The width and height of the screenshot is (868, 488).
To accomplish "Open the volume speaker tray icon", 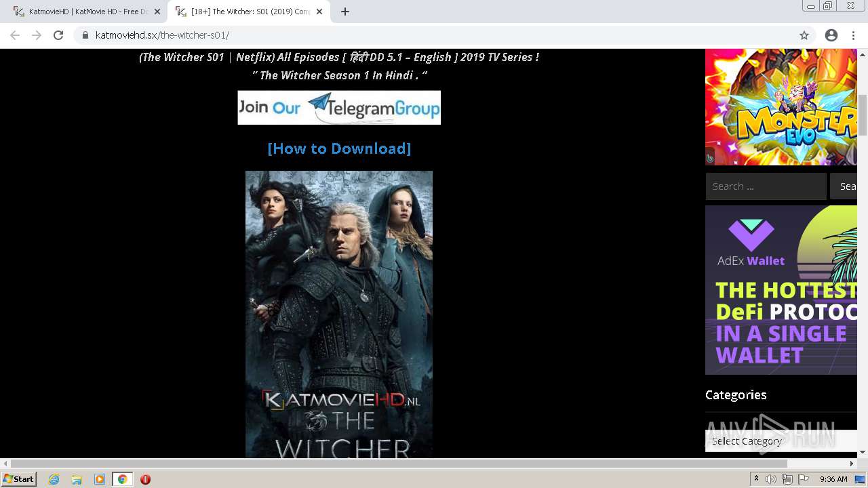I will 771,479.
